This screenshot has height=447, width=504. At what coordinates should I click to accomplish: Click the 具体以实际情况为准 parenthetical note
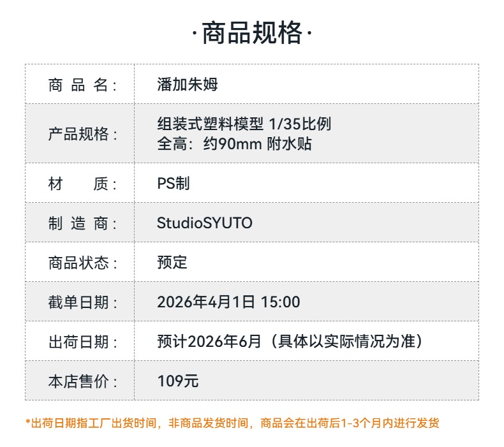pyautogui.click(x=347, y=342)
